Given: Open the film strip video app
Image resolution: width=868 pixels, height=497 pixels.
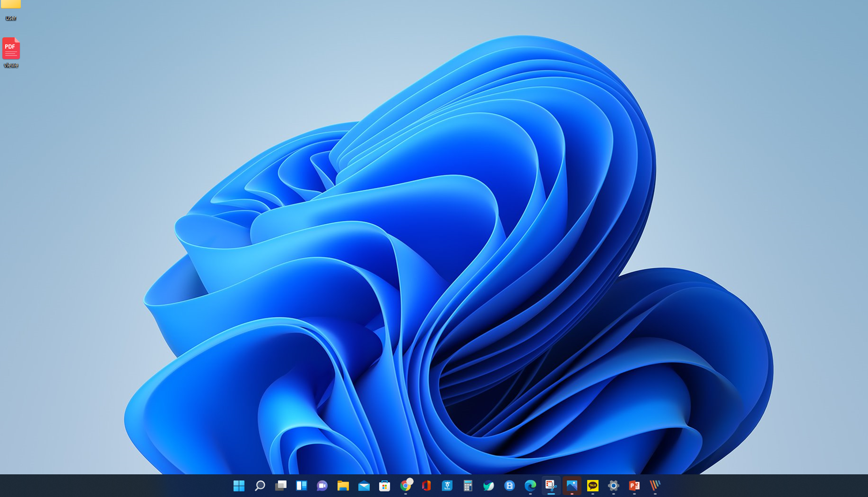Looking at the screenshot, I should pyautogui.click(x=510, y=486).
